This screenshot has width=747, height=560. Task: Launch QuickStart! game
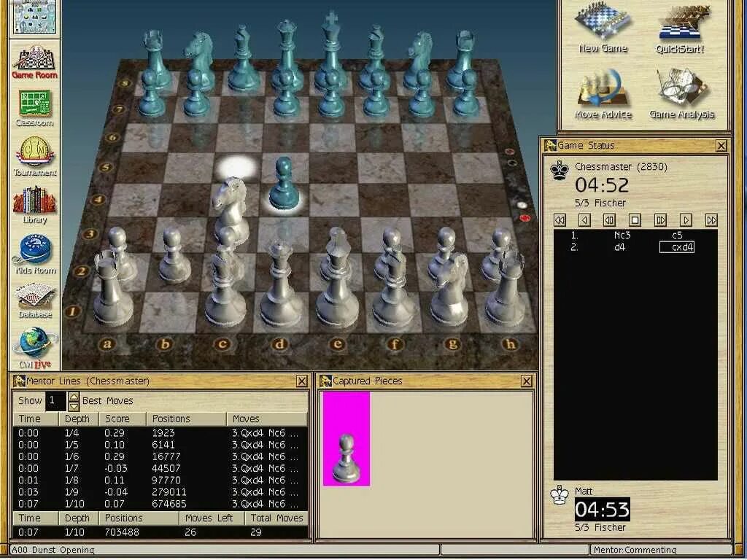[680, 29]
